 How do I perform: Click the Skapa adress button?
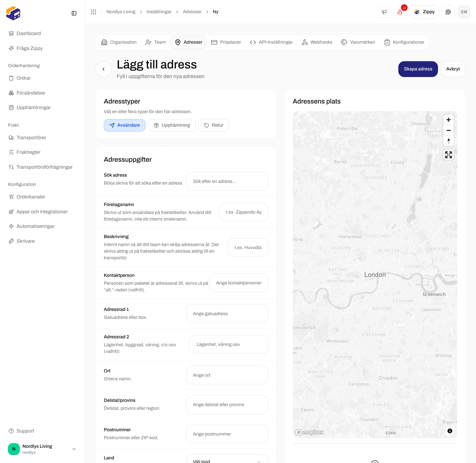[418, 69]
